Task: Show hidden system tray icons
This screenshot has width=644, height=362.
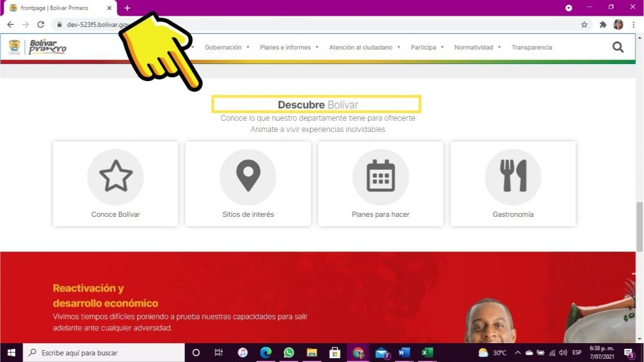Action: (518, 353)
